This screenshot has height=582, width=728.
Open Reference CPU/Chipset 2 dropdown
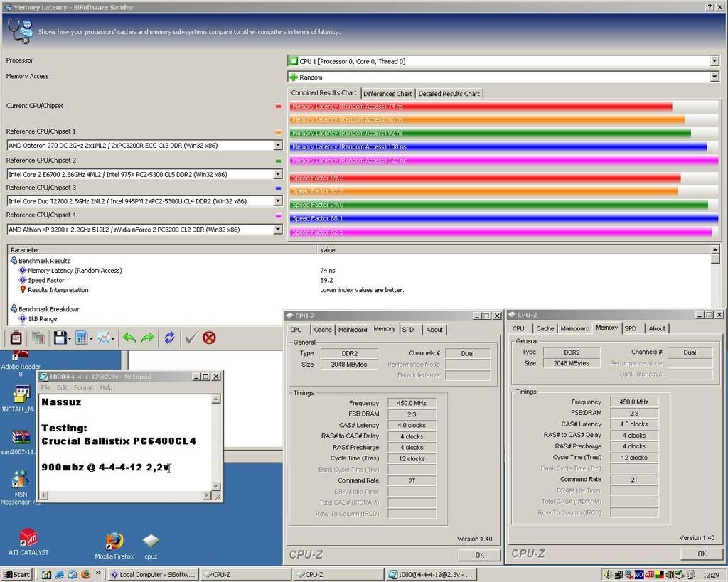[x=278, y=174]
